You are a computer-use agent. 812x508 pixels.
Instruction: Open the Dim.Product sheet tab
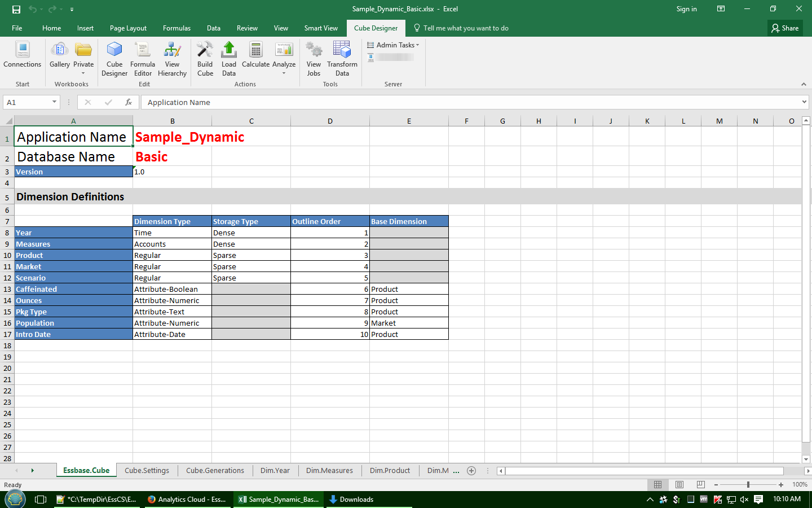[390, 471]
